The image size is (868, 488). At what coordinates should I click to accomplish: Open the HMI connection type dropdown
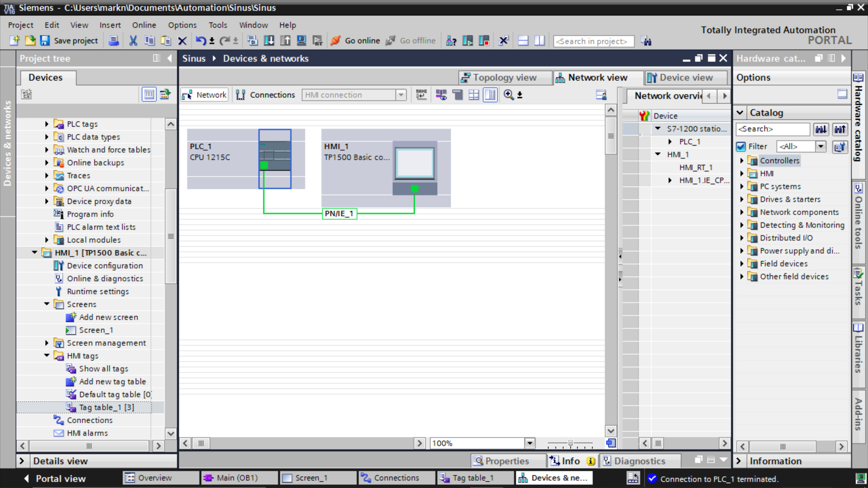pyautogui.click(x=401, y=95)
